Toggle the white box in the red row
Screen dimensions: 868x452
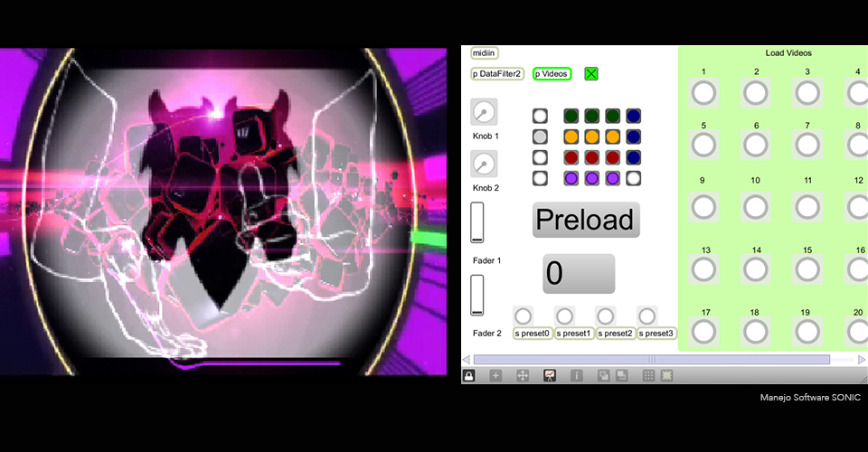point(540,157)
